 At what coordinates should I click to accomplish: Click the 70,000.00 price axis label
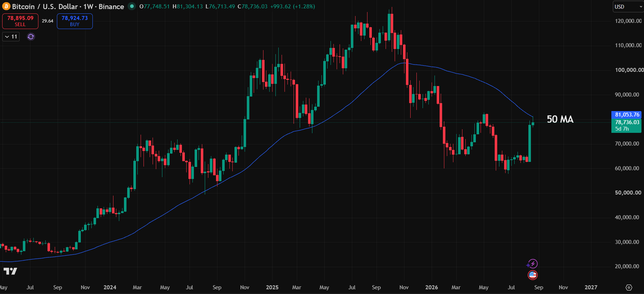627,144
